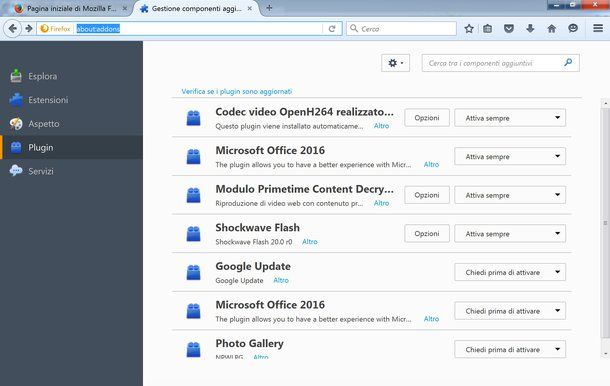
Task: Click the Modulo Primetime plugin brick icon
Action: 193,195
